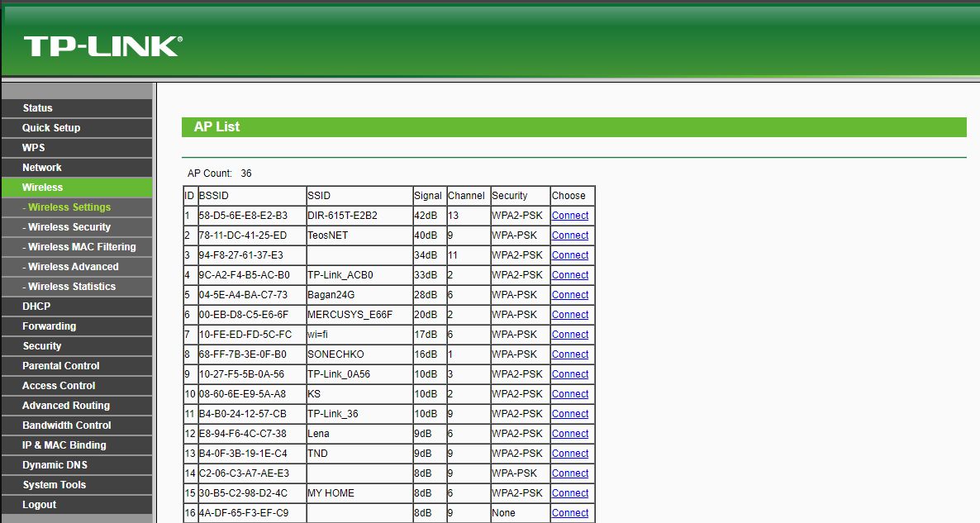980x523 pixels.
Task: Open Quick Setup in the sidebar
Action: point(76,127)
